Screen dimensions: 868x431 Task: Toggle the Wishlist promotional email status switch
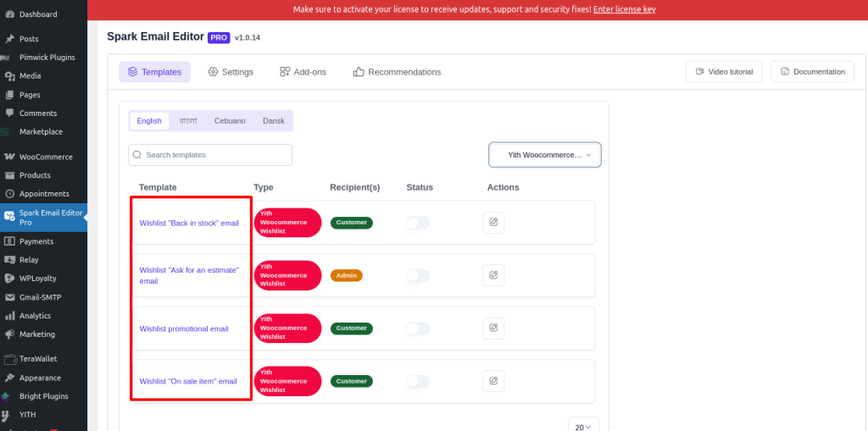tap(418, 328)
